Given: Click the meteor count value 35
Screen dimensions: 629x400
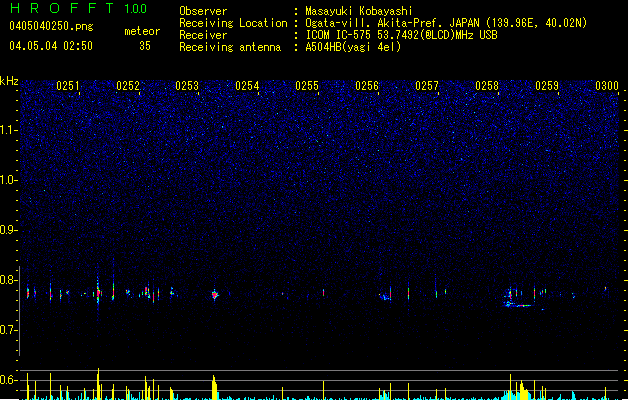Looking at the screenshot, I should pos(145,46).
